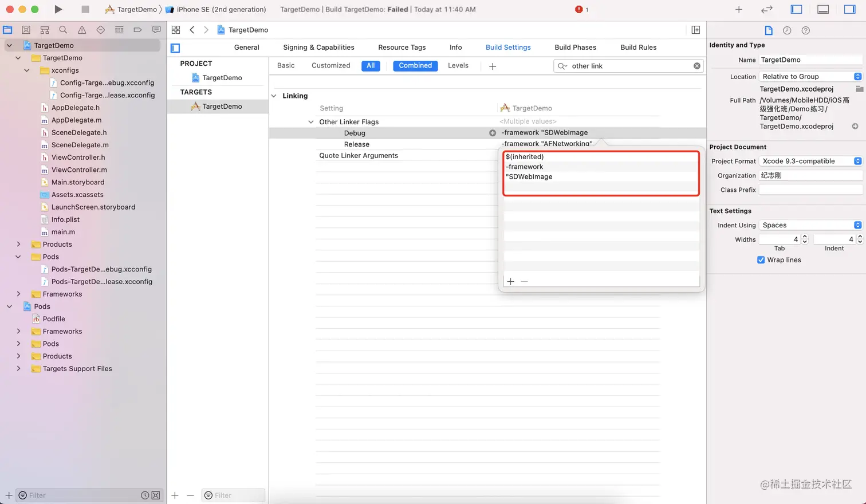
Task: Open the Resource Tags tab
Action: 402,48
